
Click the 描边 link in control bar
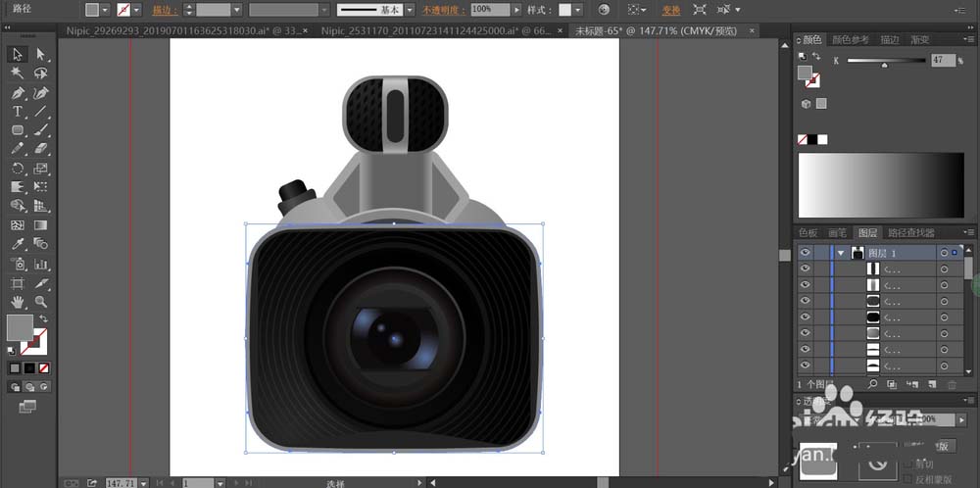coord(165,10)
